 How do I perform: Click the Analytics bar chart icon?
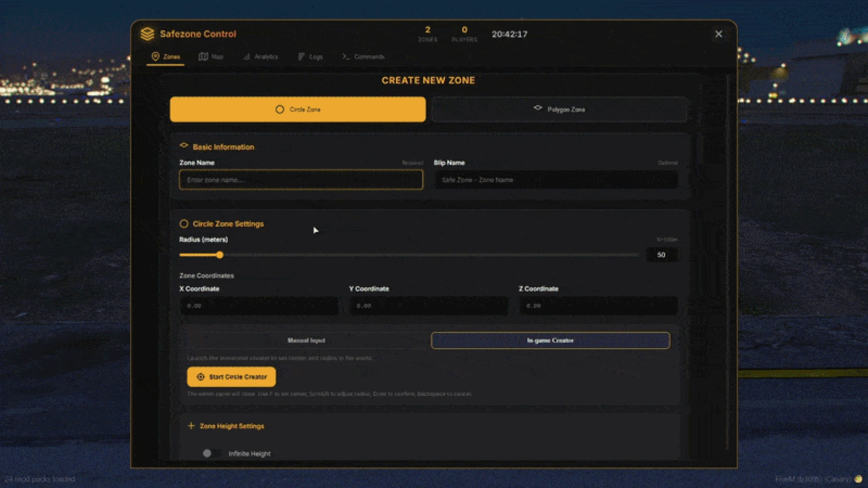[x=246, y=56]
